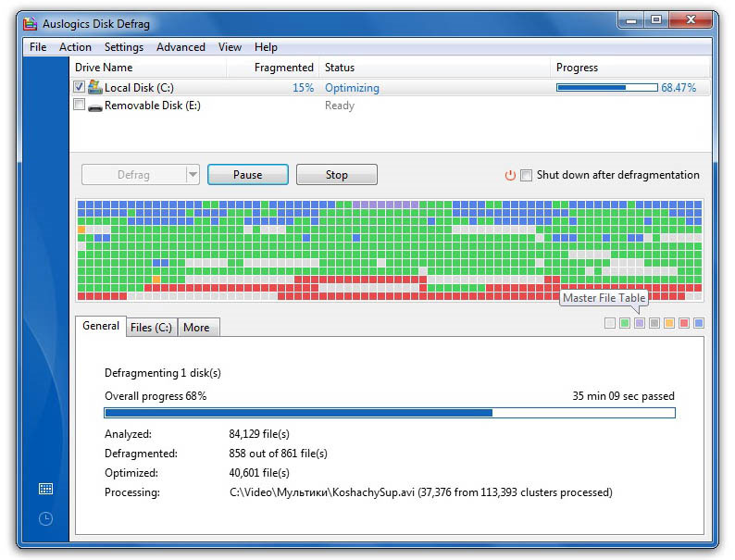Click the Status column header
This screenshot has width=735, height=560.
pyautogui.click(x=434, y=68)
